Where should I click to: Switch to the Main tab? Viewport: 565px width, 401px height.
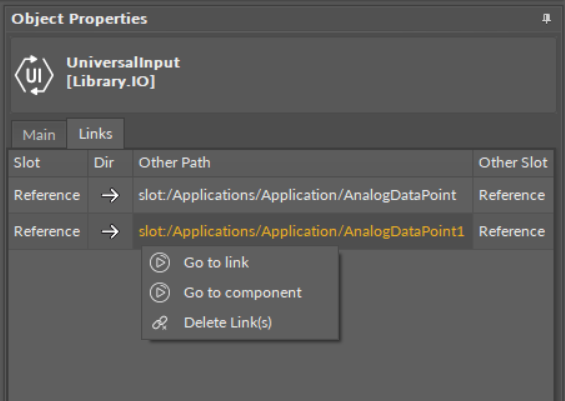click(x=39, y=135)
